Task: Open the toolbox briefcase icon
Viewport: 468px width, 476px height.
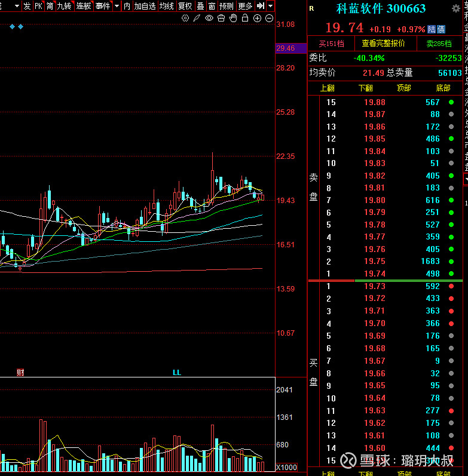Action: (x=221, y=18)
